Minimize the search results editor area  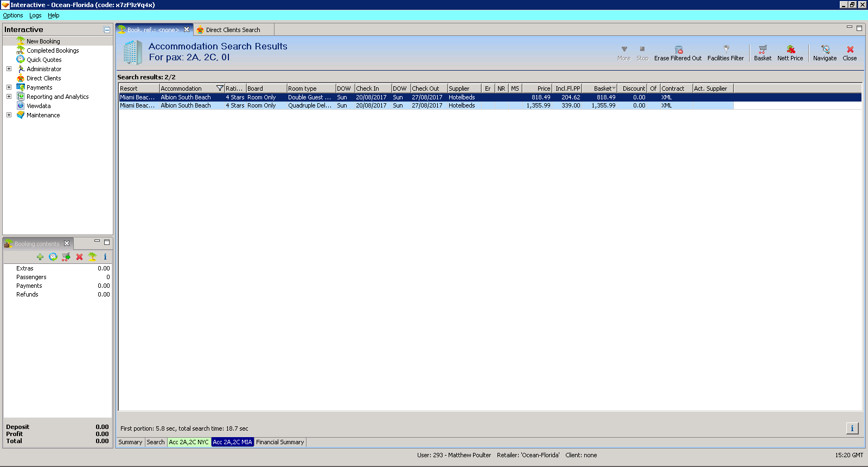[850, 28]
